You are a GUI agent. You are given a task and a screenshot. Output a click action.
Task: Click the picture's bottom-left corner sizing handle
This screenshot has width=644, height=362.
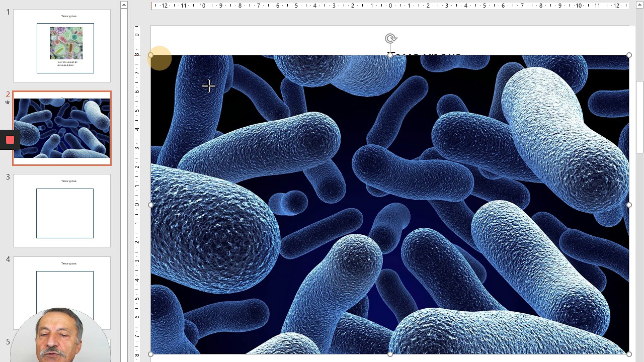(151, 354)
